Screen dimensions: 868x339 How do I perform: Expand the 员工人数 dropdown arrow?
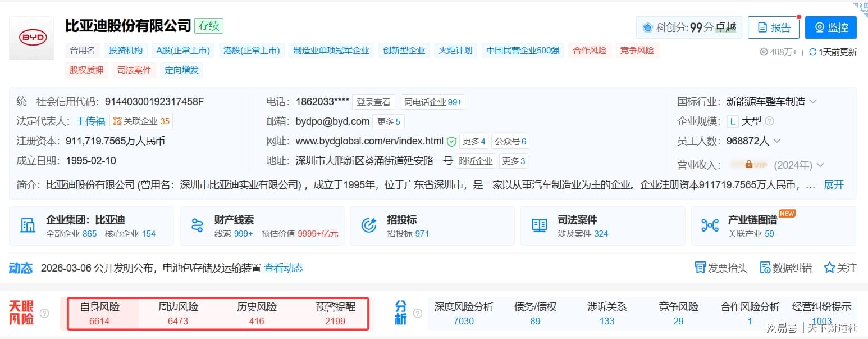[x=777, y=141]
